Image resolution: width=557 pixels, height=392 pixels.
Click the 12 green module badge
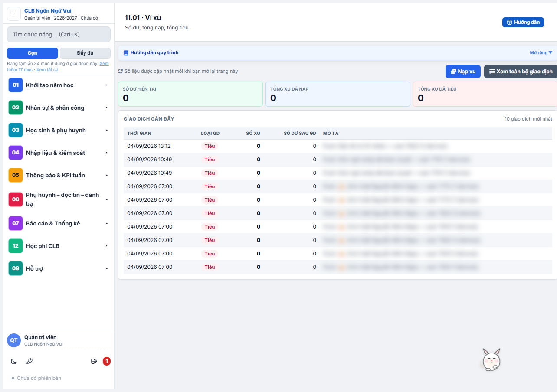(16, 246)
